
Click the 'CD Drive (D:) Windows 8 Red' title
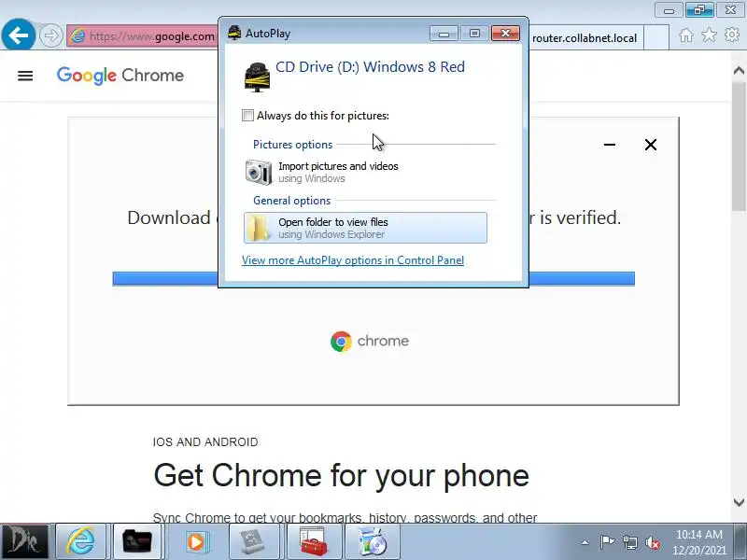tap(370, 67)
